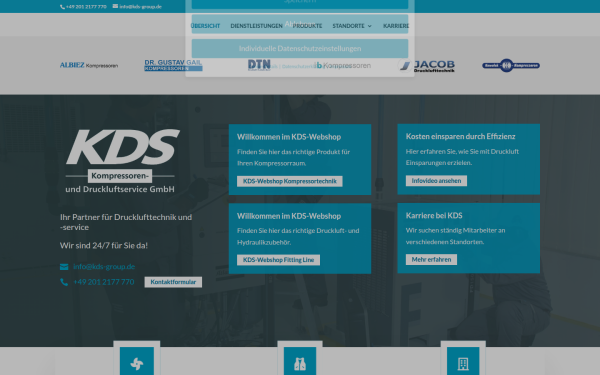Click envelope icon beside info@kds-group.de in hero

pyautogui.click(x=64, y=267)
